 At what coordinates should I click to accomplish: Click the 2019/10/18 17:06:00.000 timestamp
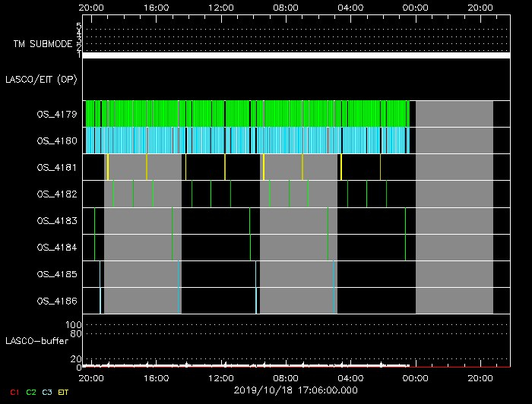click(296, 390)
